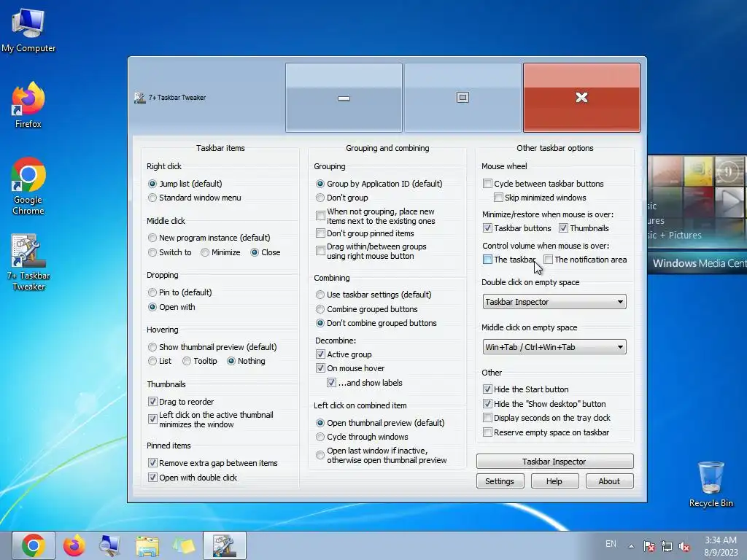Enable drag within/between groups using right button
Viewport: 747px width, 560px height.
tap(371, 252)
